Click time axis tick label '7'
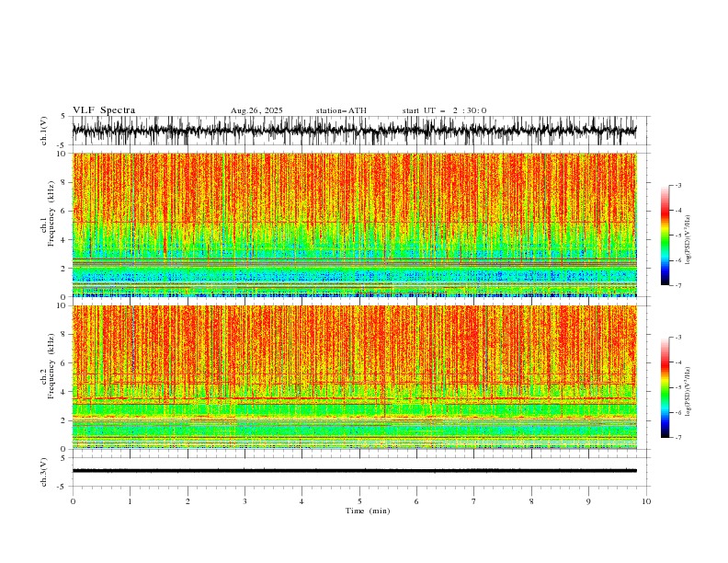 click(474, 501)
